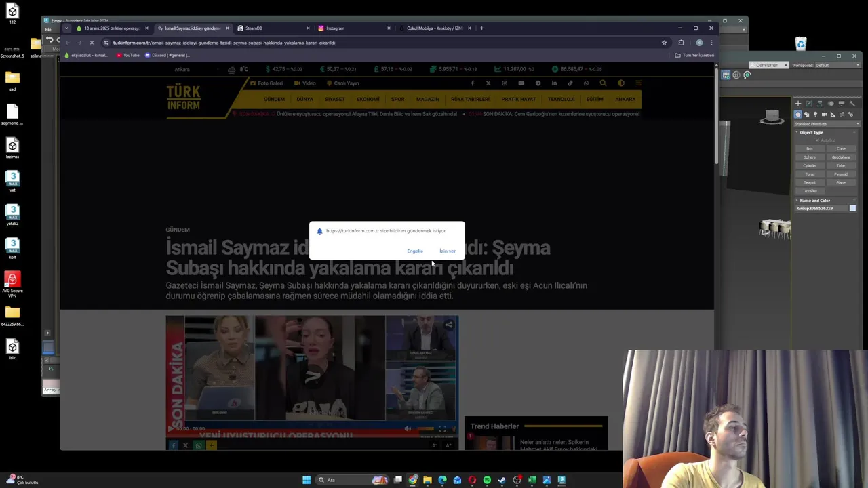Open the Cem İşmen user dropdown
This screenshot has width=868, height=488.
point(768,66)
